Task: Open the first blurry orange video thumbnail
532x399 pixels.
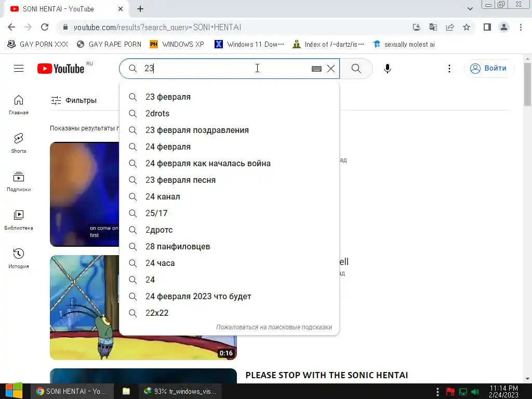Action: click(x=85, y=194)
